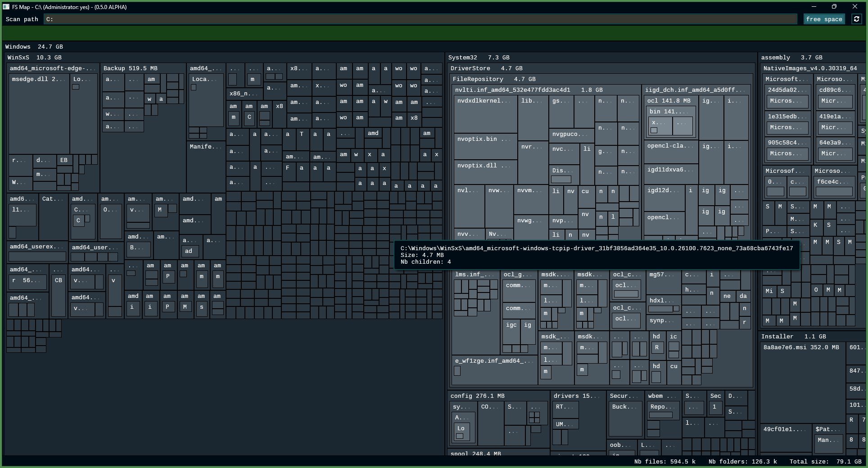Select the Windows 24.7 GB root label
The image size is (868, 468).
click(x=34, y=47)
